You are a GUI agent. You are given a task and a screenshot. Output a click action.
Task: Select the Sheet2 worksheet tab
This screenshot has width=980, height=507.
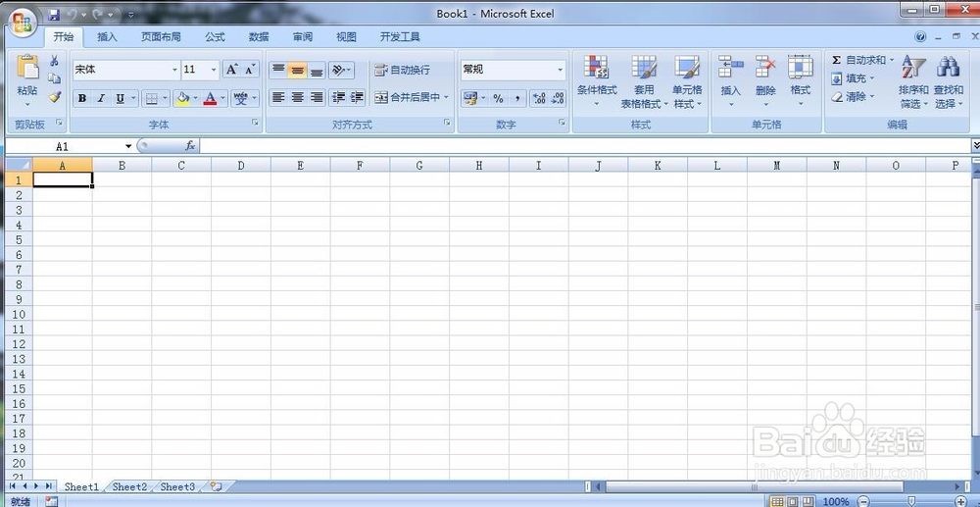coord(130,486)
